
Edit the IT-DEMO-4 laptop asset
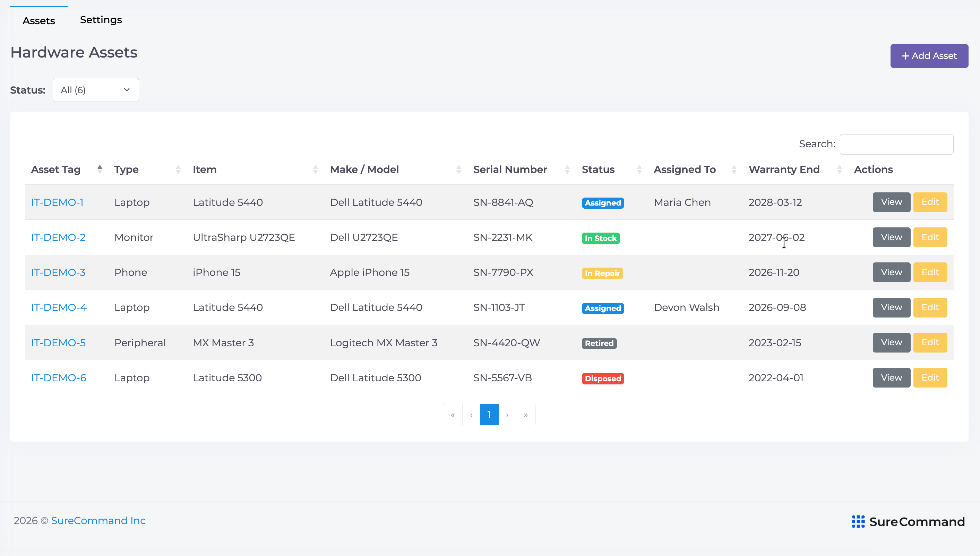(x=930, y=307)
